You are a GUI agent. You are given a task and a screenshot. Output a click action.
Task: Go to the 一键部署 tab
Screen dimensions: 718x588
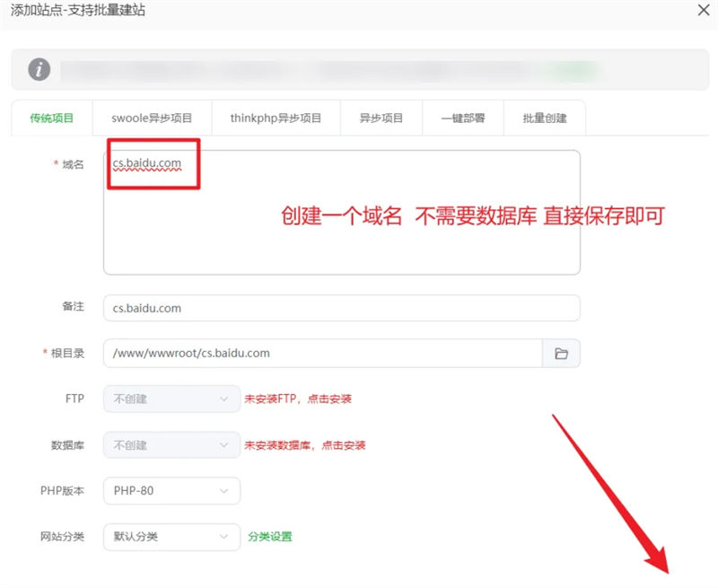(x=463, y=118)
